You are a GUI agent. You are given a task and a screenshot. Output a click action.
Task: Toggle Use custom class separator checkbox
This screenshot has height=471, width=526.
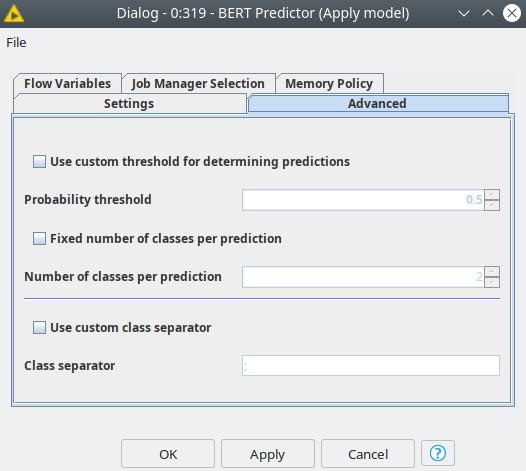(39, 327)
